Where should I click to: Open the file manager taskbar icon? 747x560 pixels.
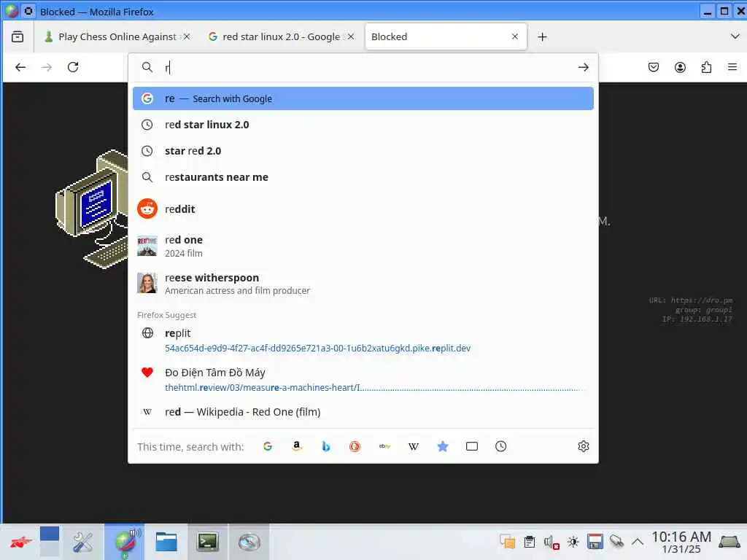tap(166, 542)
